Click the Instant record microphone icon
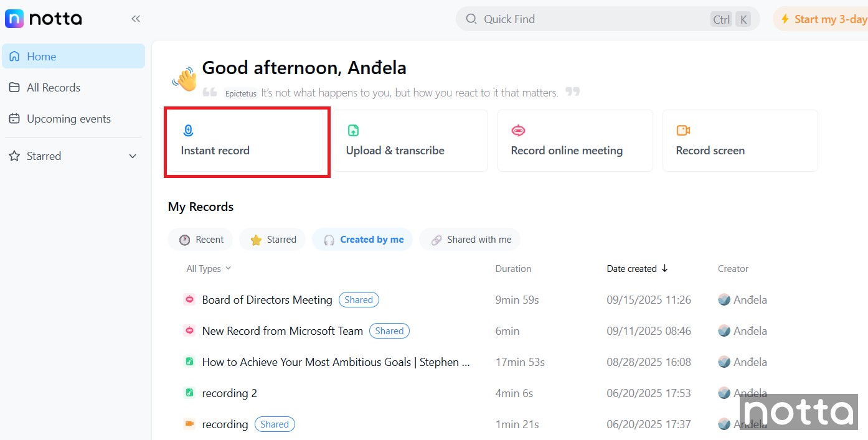Image resolution: width=868 pixels, height=440 pixels. [x=188, y=131]
